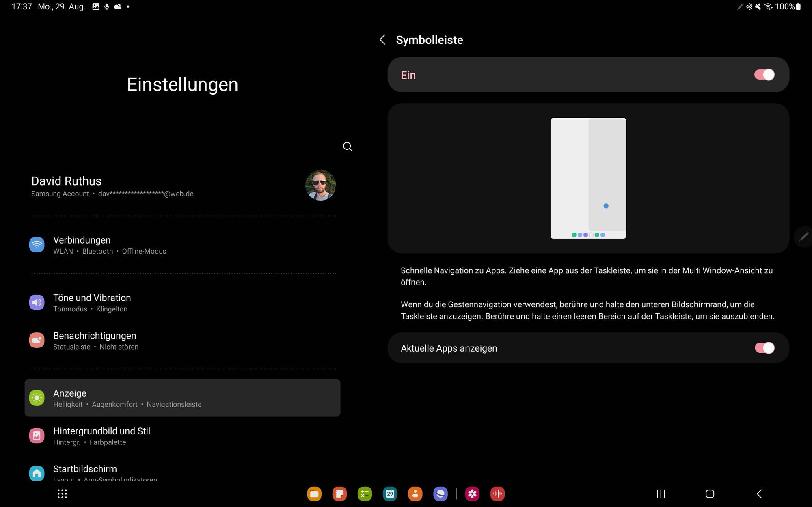Open the settings search magnifier
This screenshot has width=812, height=507.
tap(348, 147)
